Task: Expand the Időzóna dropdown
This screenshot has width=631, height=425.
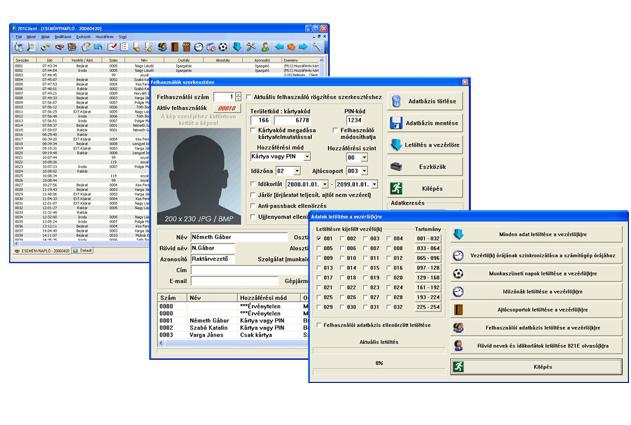Action: click(x=295, y=171)
